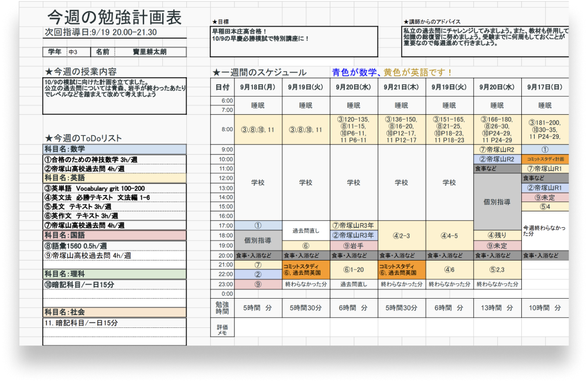Image resolution: width=588 pixels, height=383 pixels.
Task: Click the orange コミットスタディ計画 cell
Action: (x=547, y=158)
